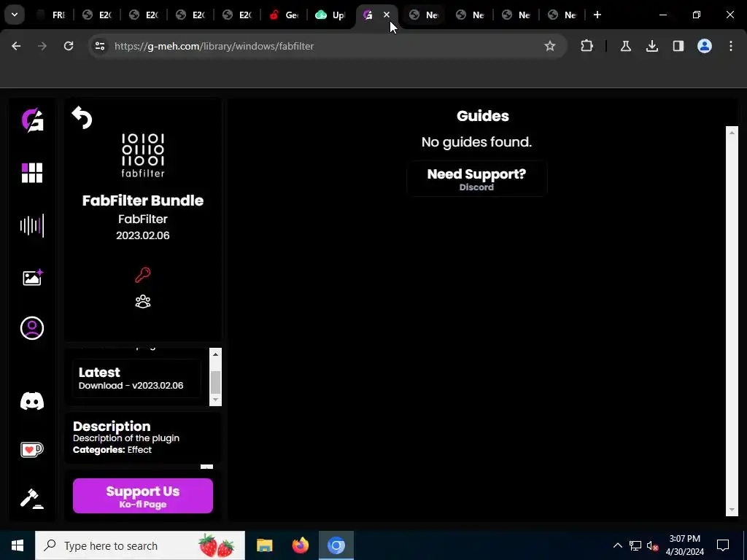Click the download list scrollbar thumb
Screen dimensions: 747x560
(215, 382)
